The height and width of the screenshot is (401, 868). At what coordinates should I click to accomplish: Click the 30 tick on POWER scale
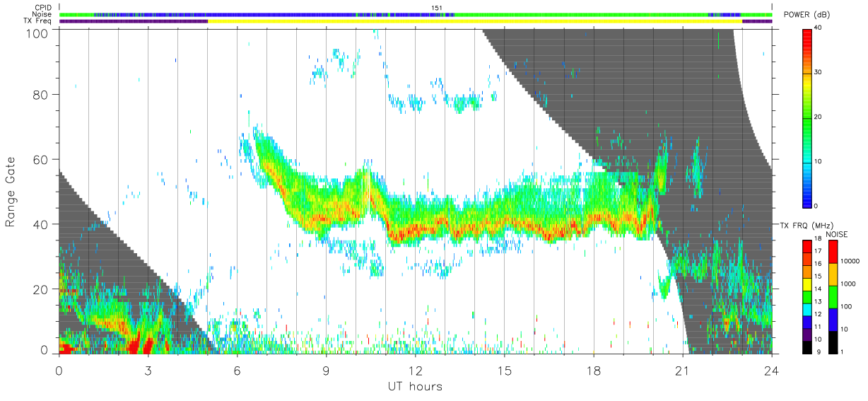coord(819,72)
